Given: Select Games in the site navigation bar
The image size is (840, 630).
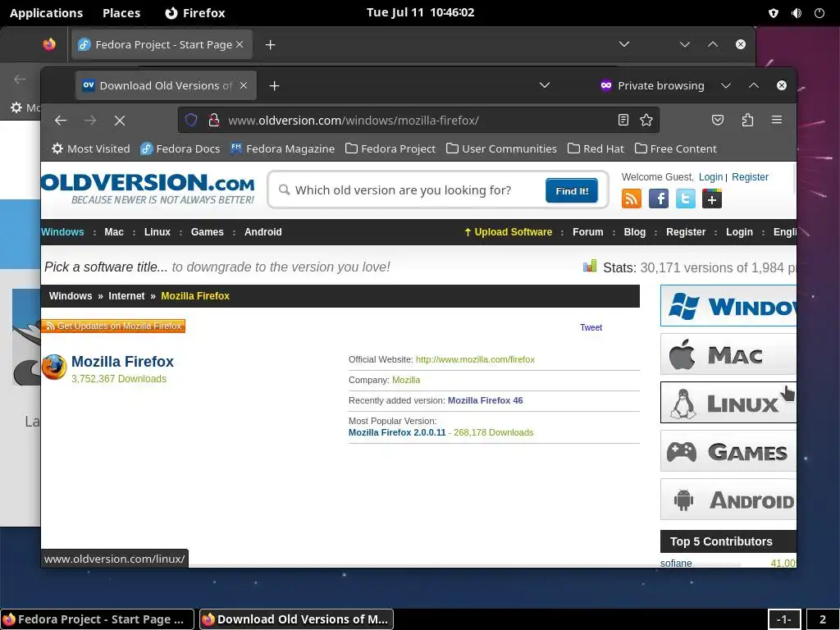Looking at the screenshot, I should tap(207, 232).
